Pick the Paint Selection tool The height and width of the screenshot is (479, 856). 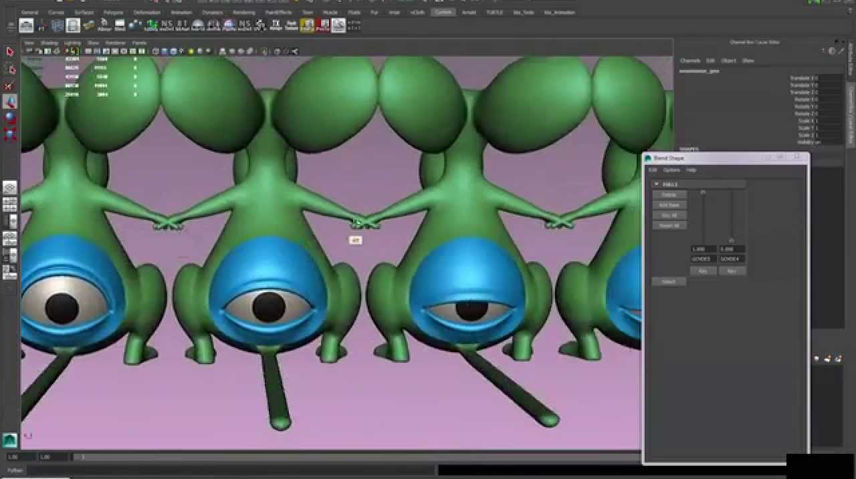(x=10, y=86)
